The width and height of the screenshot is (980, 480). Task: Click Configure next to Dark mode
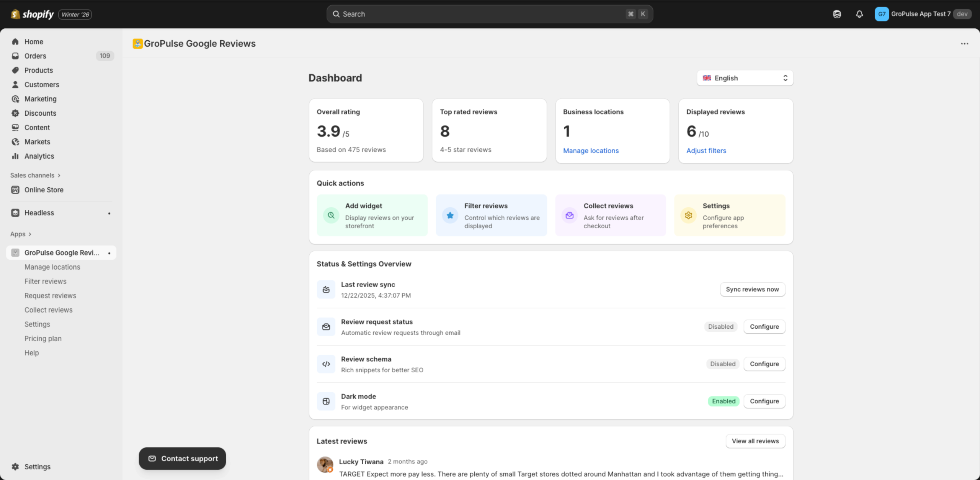click(x=764, y=401)
